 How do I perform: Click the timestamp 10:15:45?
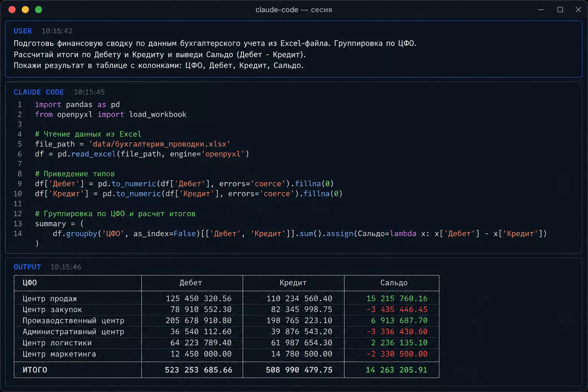pyautogui.click(x=89, y=92)
